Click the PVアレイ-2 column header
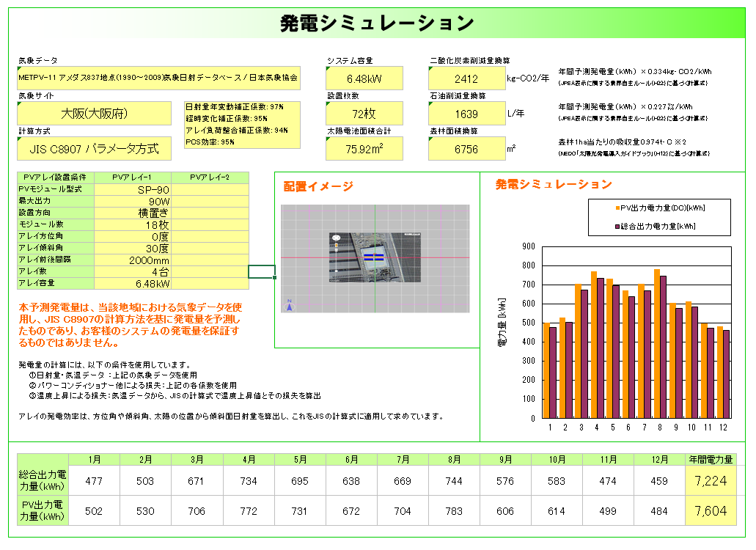This screenshot has height=550, width=756. (x=210, y=177)
